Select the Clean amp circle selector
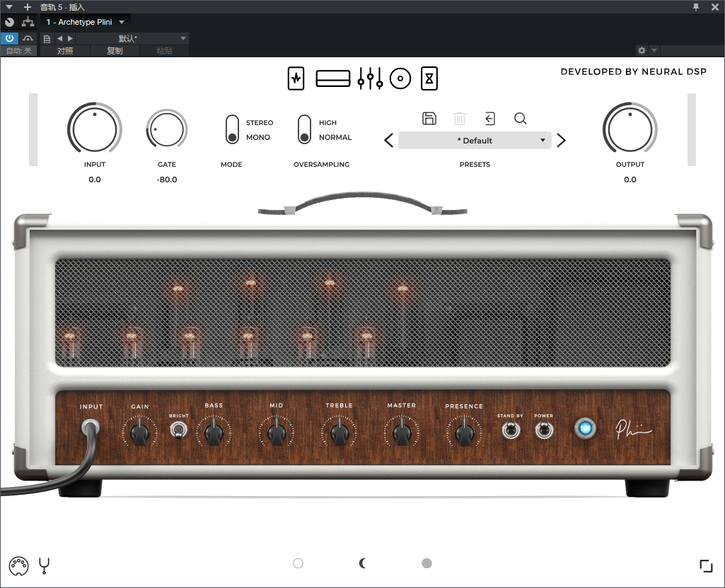Screen dimensions: 725x588 tap(298, 563)
